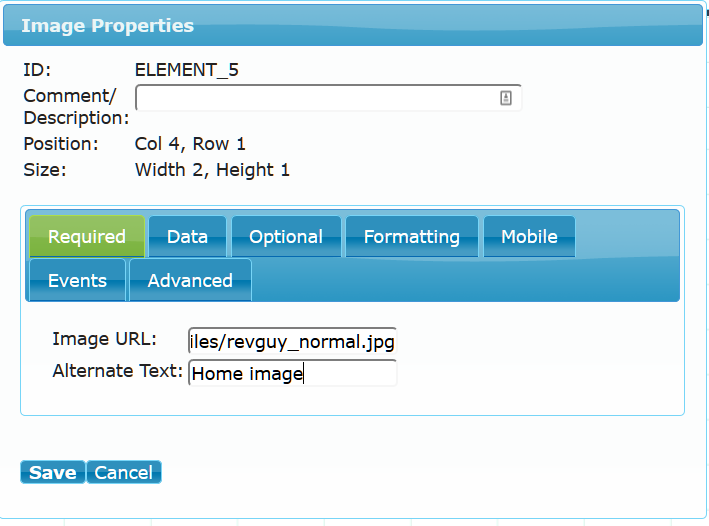
Task: Click the Image Properties title bar
Action: click(x=353, y=25)
